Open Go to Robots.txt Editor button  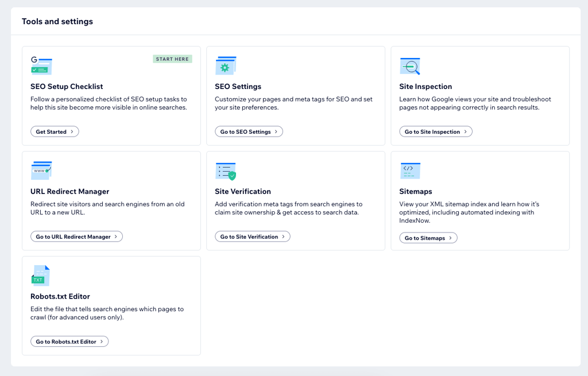tap(69, 342)
